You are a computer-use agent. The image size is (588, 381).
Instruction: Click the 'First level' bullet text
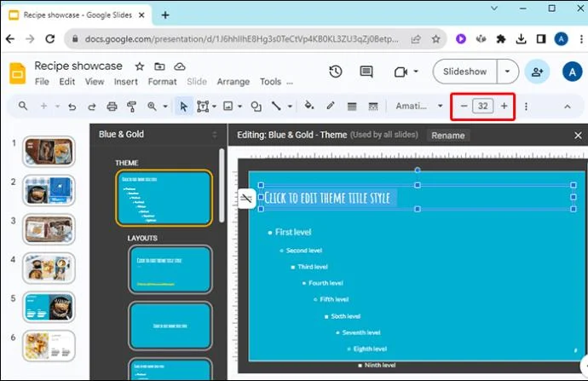click(x=293, y=232)
